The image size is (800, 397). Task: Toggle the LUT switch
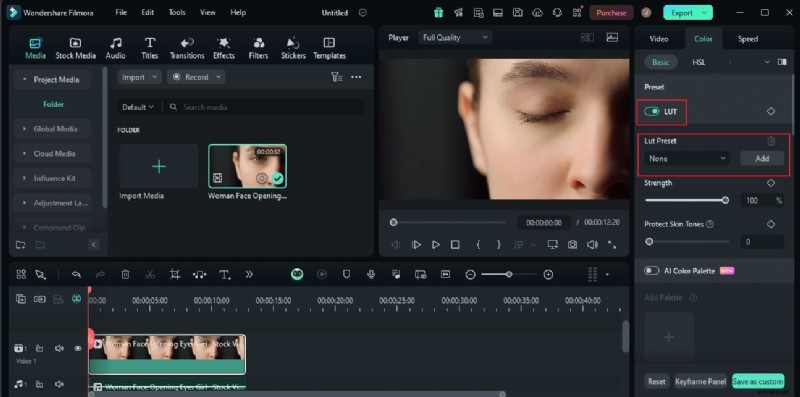point(652,111)
